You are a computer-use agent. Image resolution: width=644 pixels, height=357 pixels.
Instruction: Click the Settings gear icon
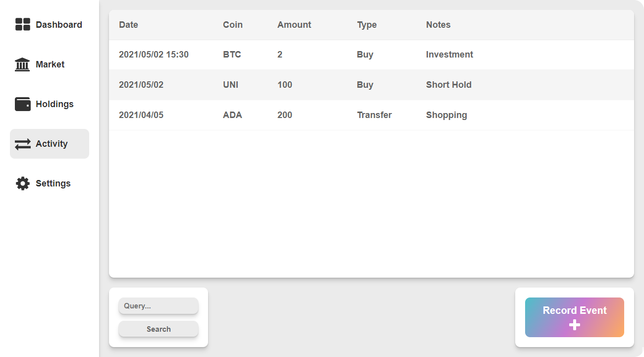[x=23, y=183]
